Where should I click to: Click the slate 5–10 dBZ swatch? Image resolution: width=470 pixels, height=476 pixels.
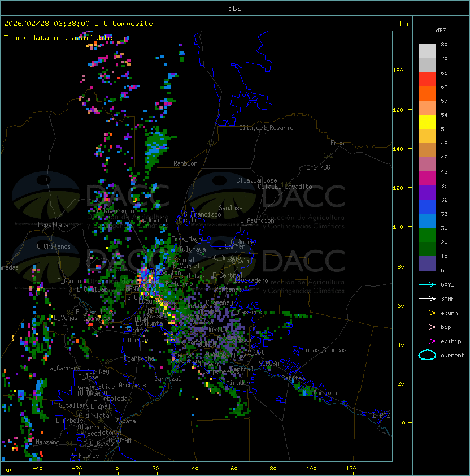pyautogui.click(x=427, y=263)
